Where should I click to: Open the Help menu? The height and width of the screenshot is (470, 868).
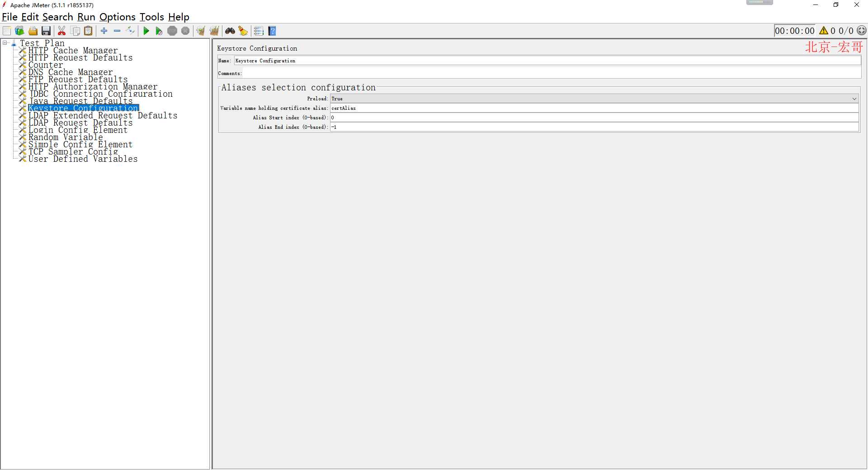point(179,17)
